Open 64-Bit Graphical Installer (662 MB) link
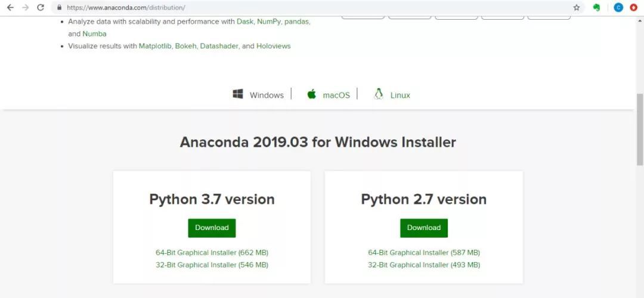 pos(212,253)
